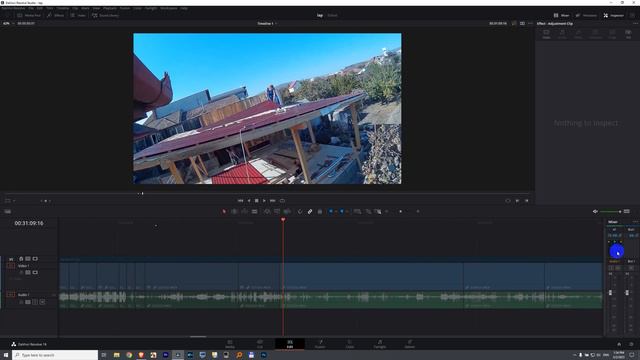Screen dimensions: 640x360
Task: Click the monitor volume slider
Action: (x=610, y=211)
